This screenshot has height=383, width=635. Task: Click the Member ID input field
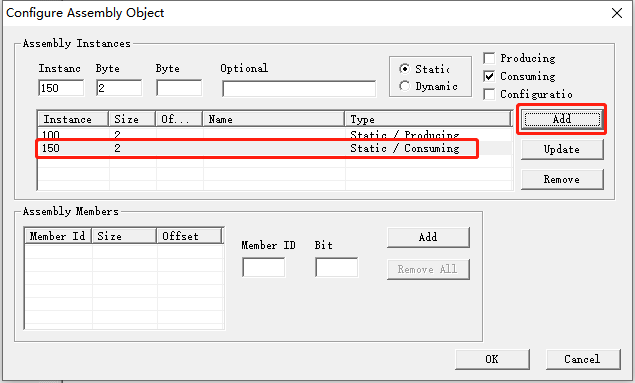264,268
